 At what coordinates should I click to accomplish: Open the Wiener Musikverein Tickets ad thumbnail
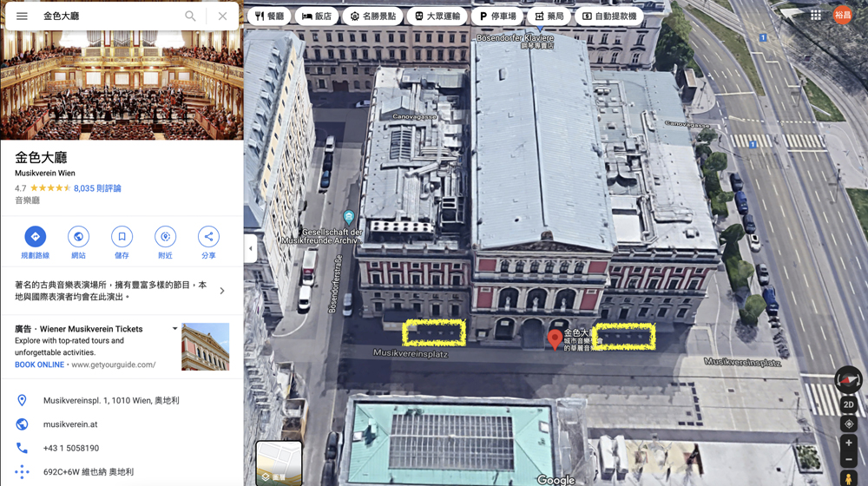point(206,346)
